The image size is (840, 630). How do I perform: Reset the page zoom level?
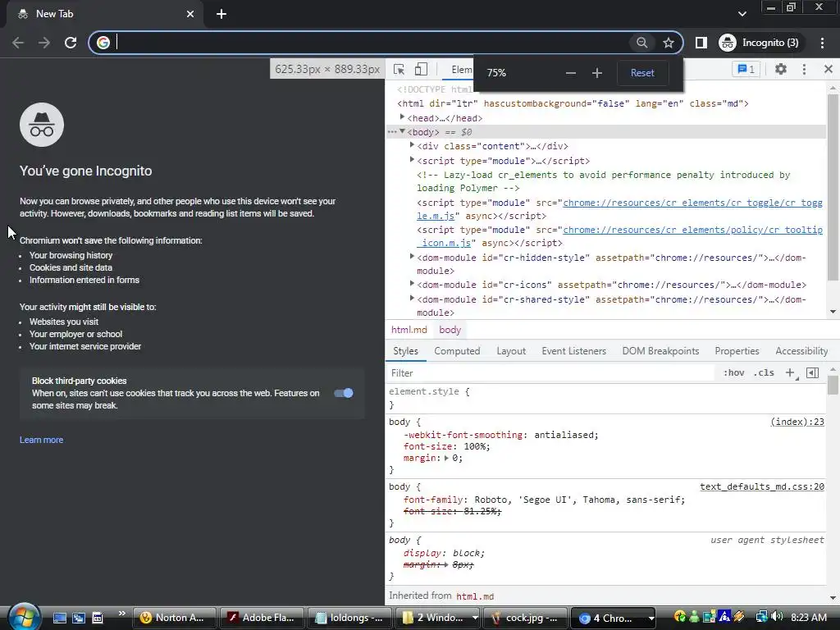coord(642,73)
